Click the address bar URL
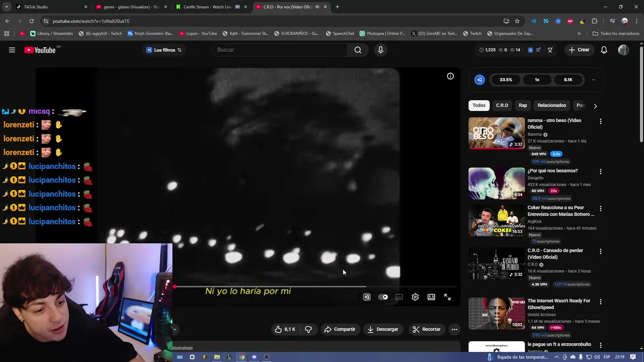644x362 pixels. click(x=91, y=21)
